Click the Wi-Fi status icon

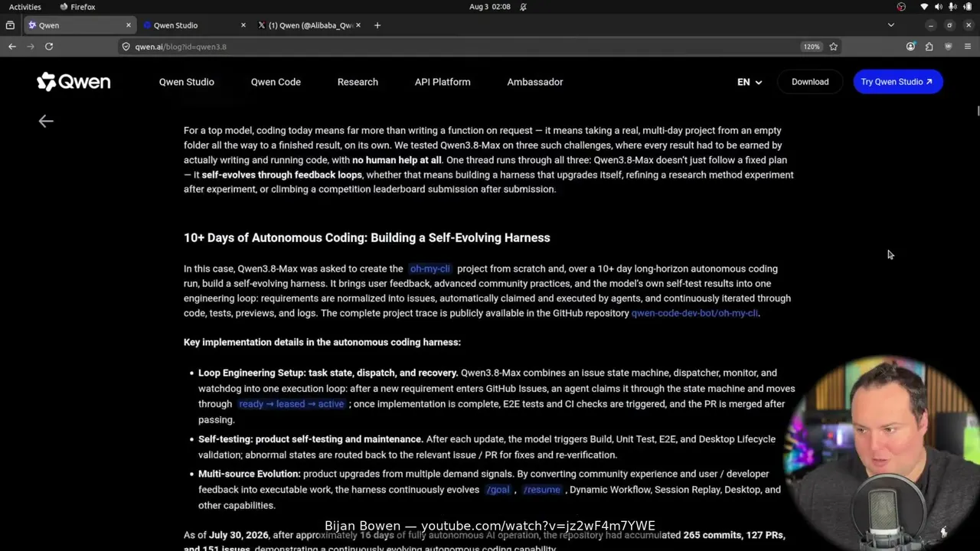point(924,7)
